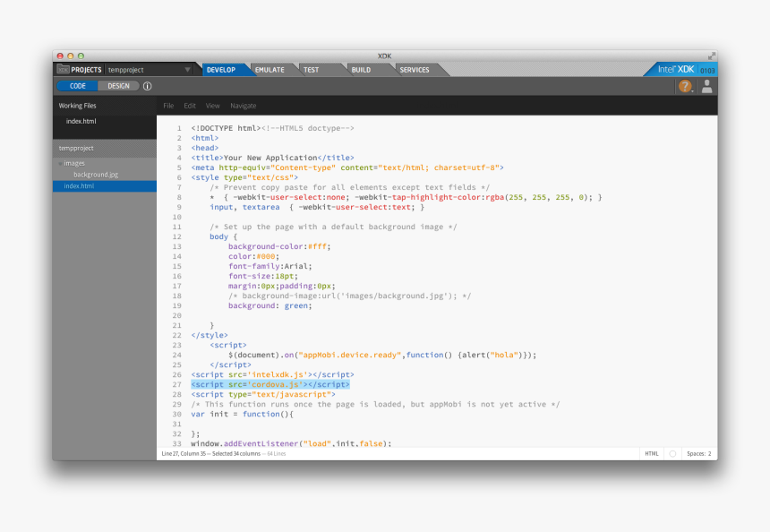
Task: Open the Navigate menu
Action: pyautogui.click(x=243, y=106)
